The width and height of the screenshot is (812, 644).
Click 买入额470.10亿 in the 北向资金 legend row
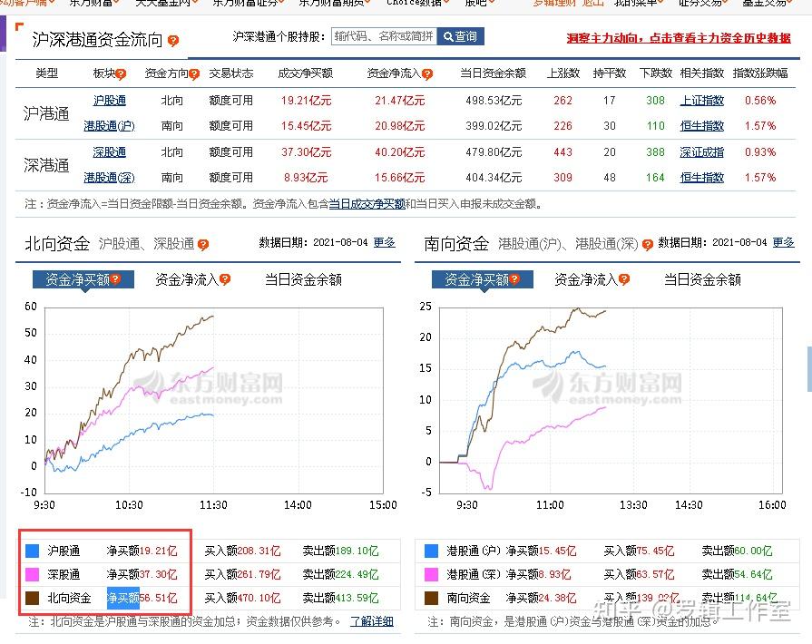click(x=242, y=599)
